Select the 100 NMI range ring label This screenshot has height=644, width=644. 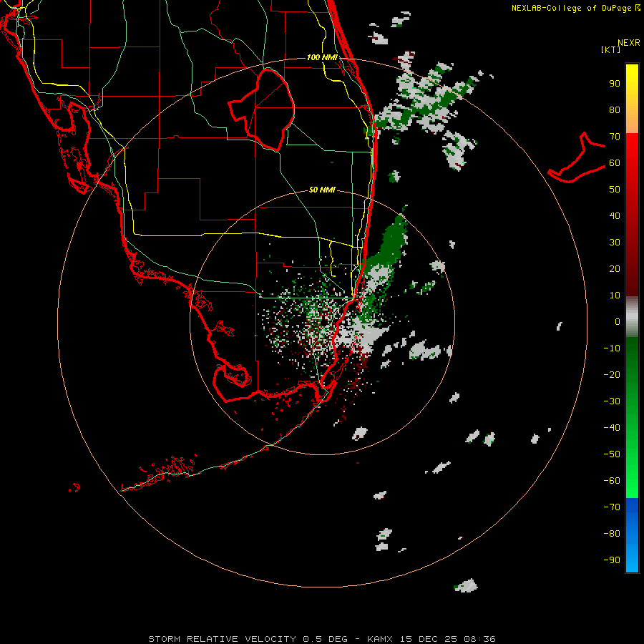pyautogui.click(x=322, y=57)
